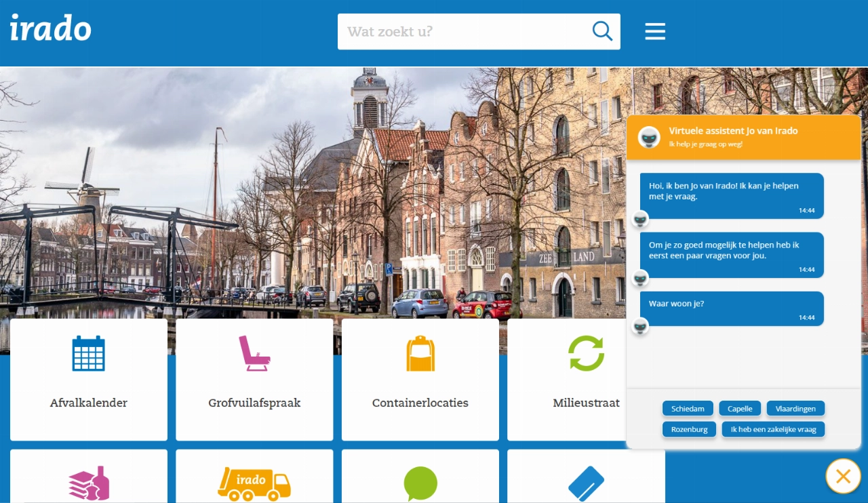The height and width of the screenshot is (503, 868).
Task: Open the Milieustraat text link
Action: (586, 403)
